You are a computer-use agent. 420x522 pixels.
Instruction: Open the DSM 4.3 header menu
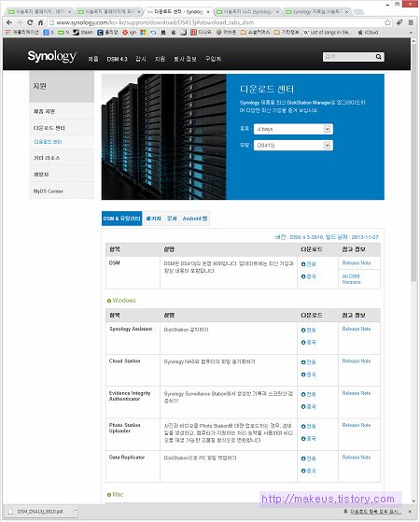point(117,59)
